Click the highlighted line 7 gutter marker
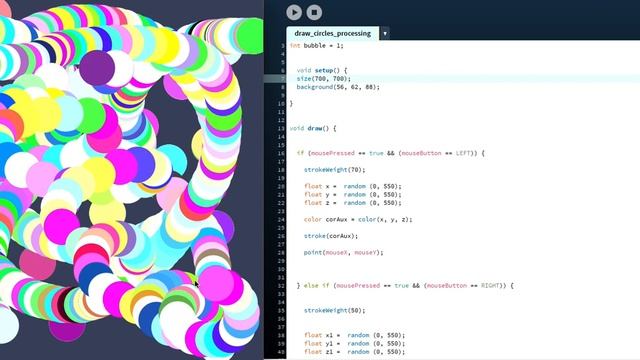 click(276, 79)
